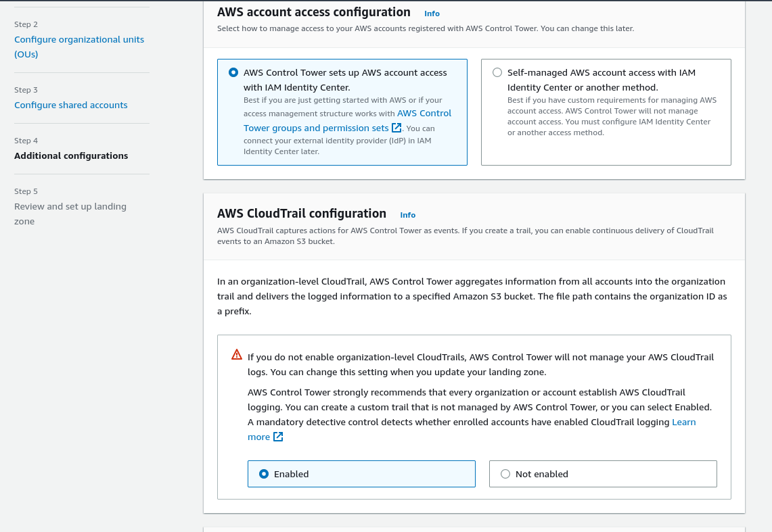The image size is (772, 532).
Task: Select Control Tower sets up account access
Action: [x=233, y=72]
